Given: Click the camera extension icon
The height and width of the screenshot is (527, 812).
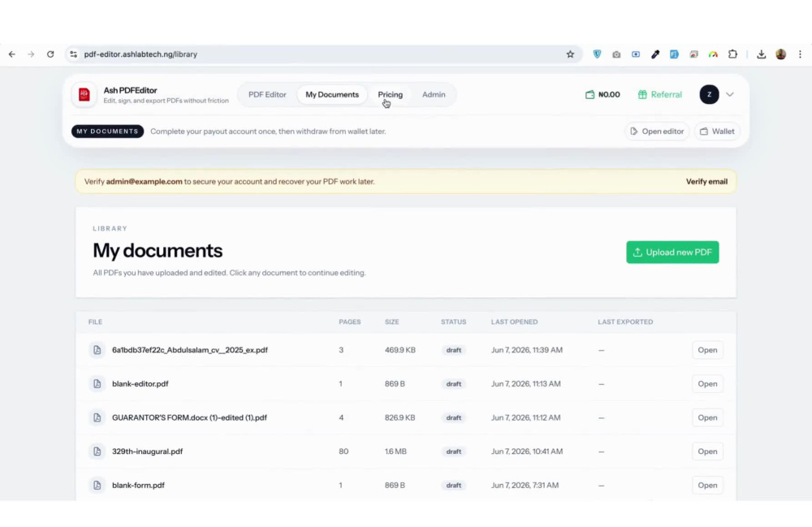Looking at the screenshot, I should [x=616, y=54].
